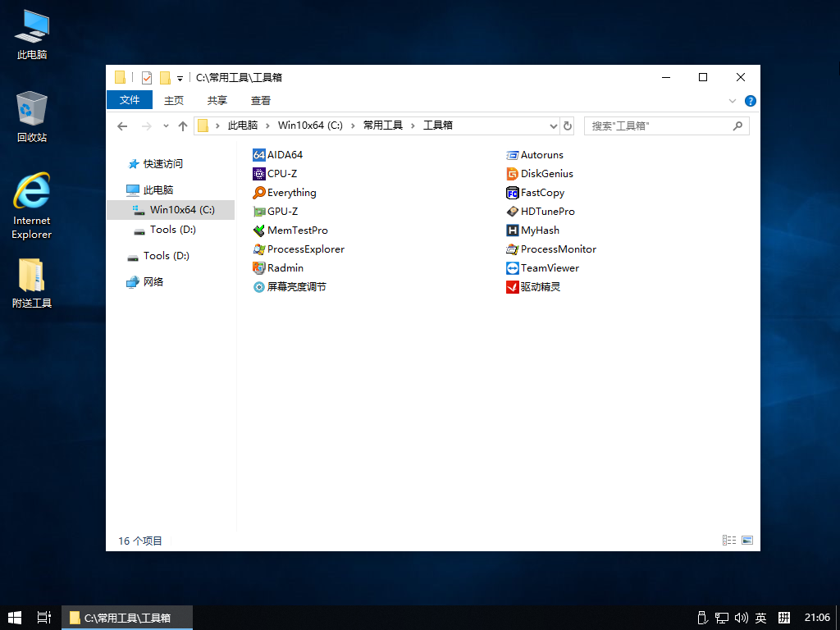Click the blue help question mark icon
This screenshot has height=630, width=840.
(x=751, y=101)
